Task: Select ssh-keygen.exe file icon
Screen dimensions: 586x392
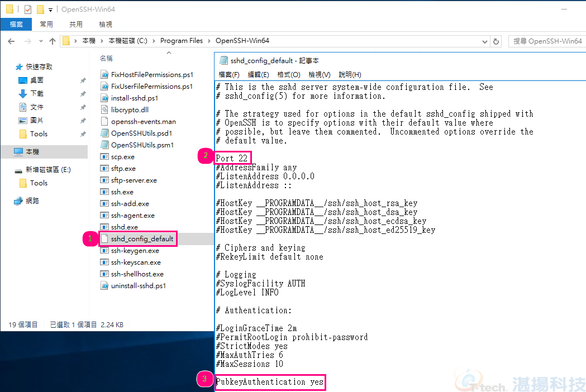Action: click(x=104, y=251)
